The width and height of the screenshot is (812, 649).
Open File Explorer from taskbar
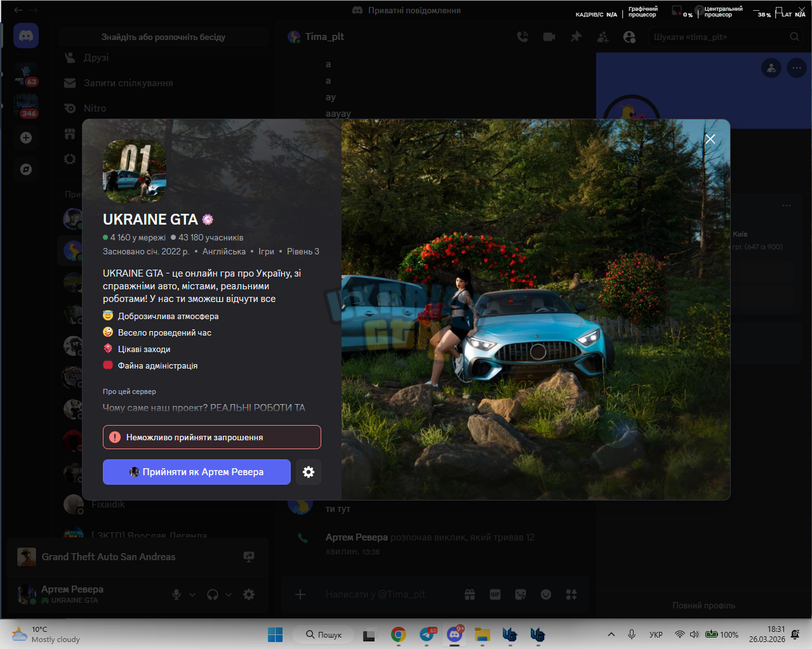(483, 634)
